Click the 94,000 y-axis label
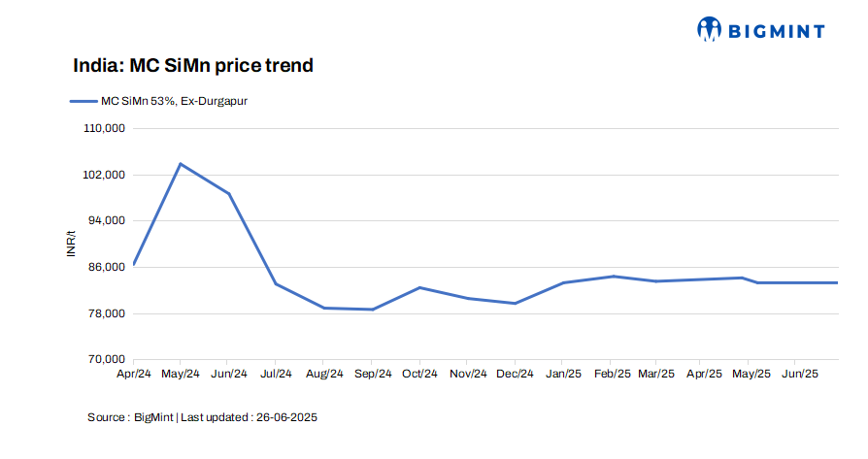Image resolution: width=868 pixels, height=459 pixels. coord(106,221)
